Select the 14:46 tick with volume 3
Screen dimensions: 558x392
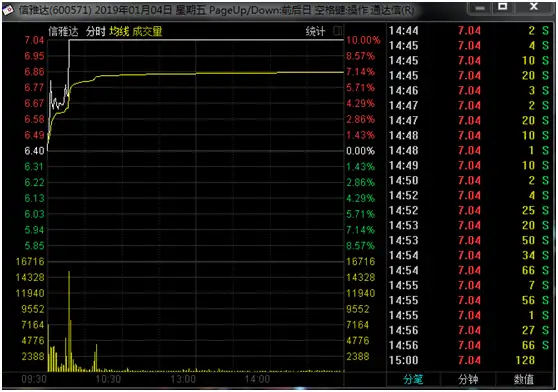point(469,90)
